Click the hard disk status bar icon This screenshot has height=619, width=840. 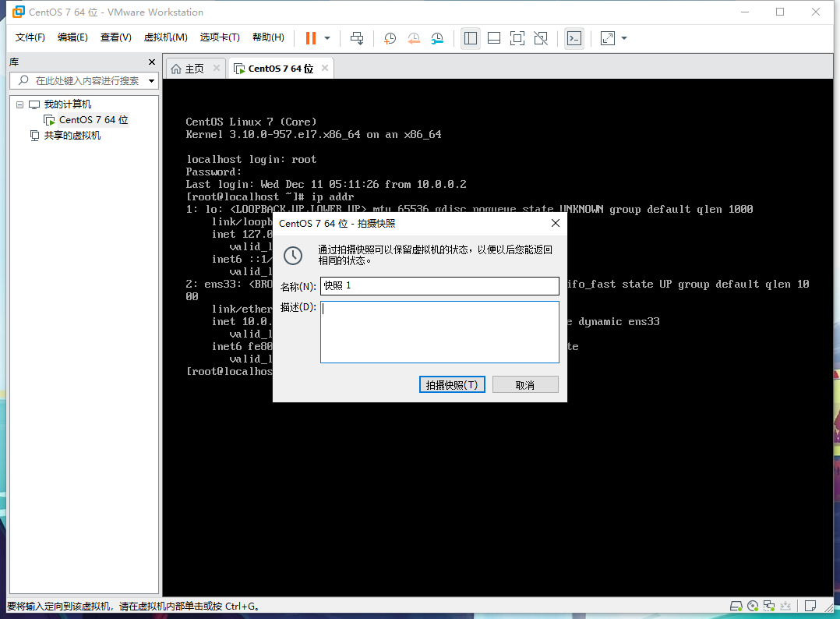(x=736, y=607)
